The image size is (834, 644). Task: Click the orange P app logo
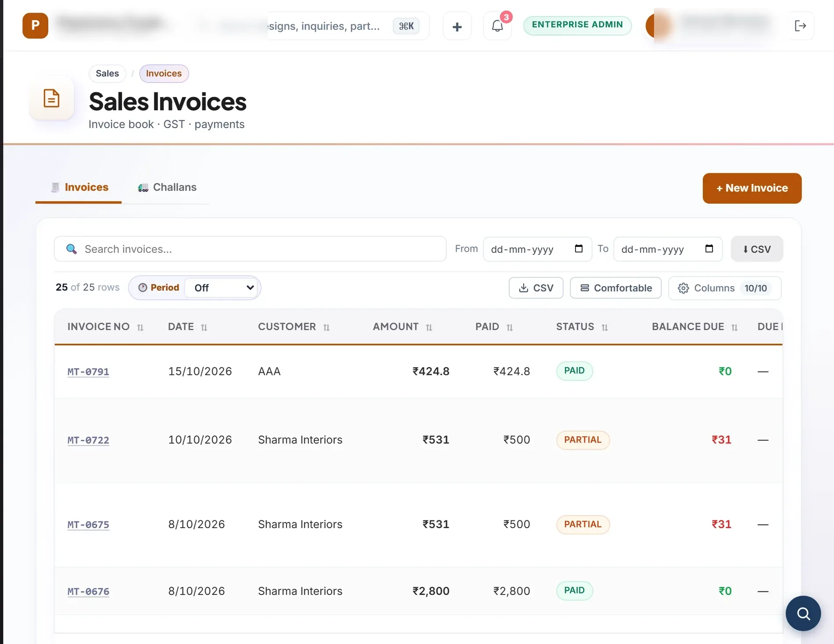coord(35,25)
